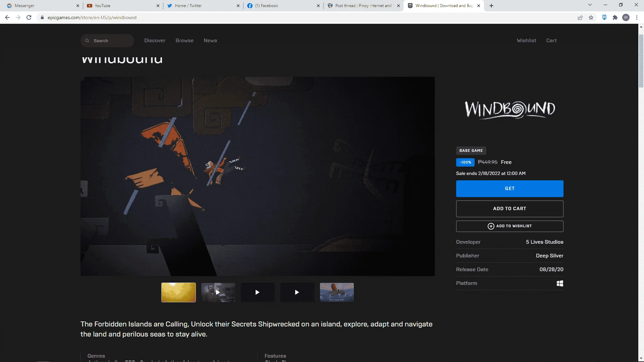This screenshot has width=644, height=362.
Task: Click the Genres heading
Action: [96, 356]
